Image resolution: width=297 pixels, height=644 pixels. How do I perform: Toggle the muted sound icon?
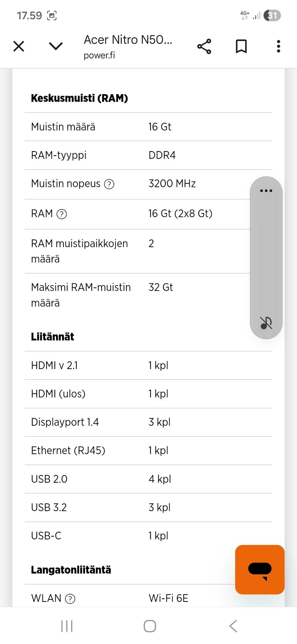tap(266, 323)
